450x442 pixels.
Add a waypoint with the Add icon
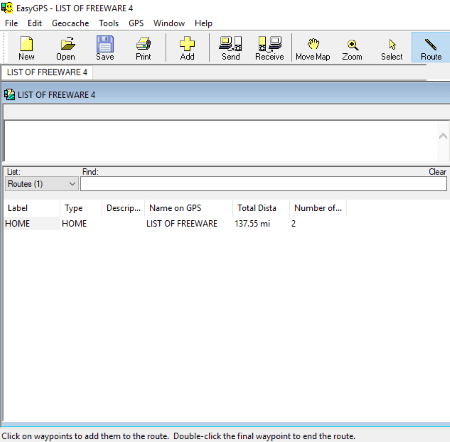187,48
